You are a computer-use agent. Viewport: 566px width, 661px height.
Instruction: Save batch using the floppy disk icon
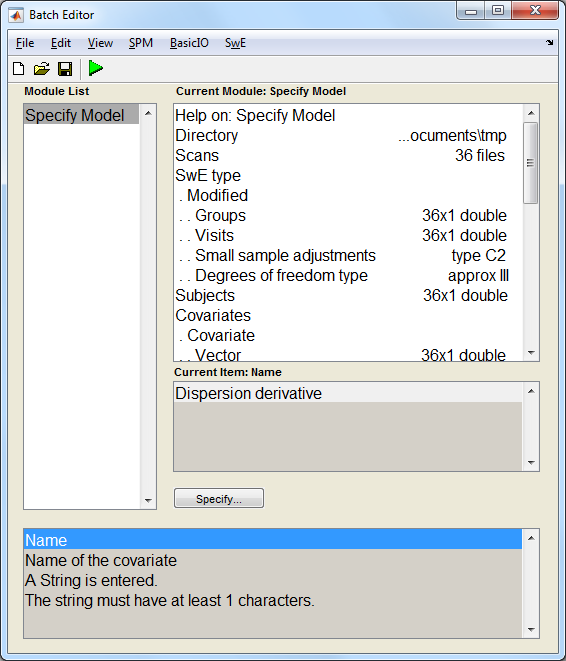pyautogui.click(x=65, y=69)
